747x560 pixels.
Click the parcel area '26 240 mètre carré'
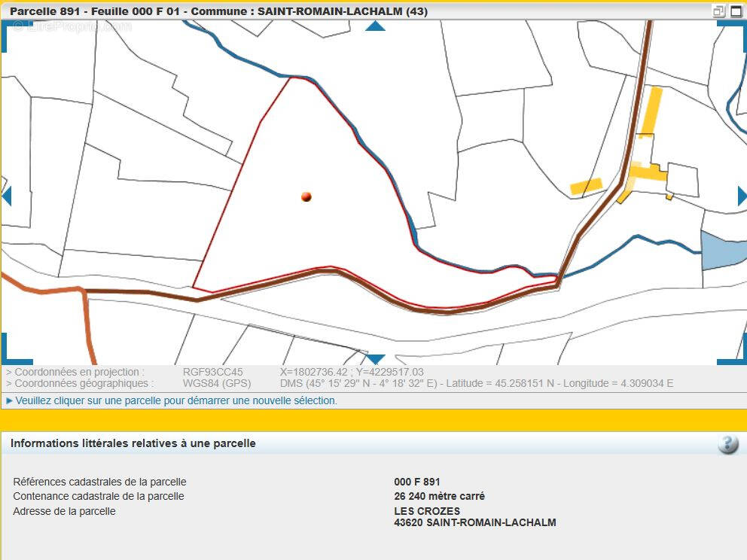point(439,497)
